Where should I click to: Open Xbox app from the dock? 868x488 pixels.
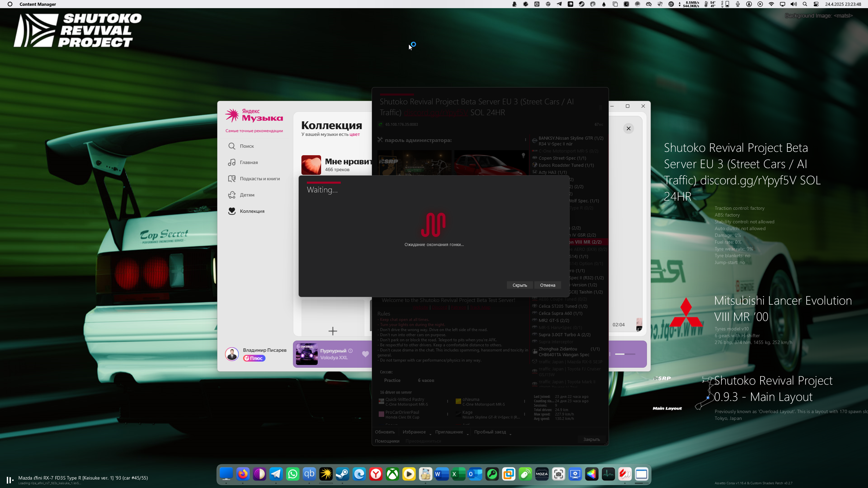point(392,474)
